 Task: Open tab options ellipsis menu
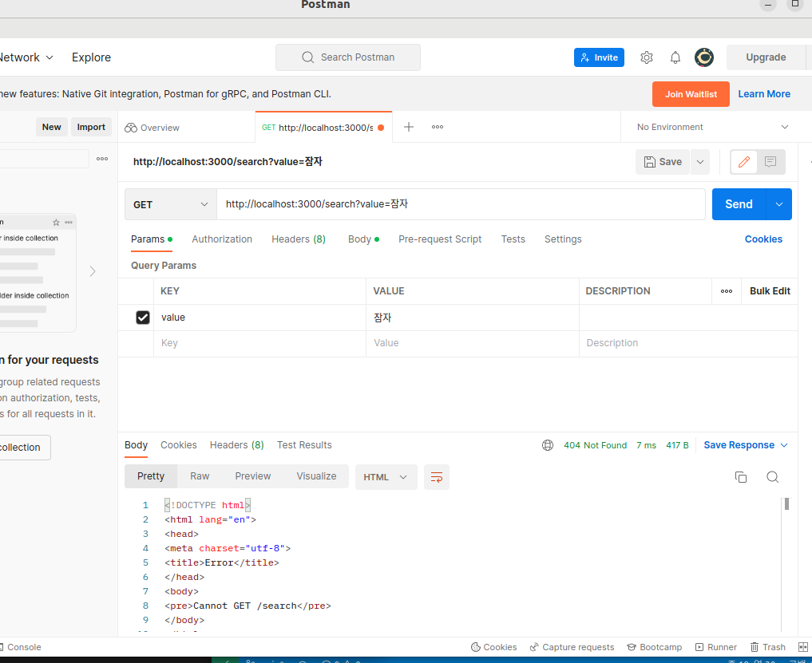pos(438,127)
